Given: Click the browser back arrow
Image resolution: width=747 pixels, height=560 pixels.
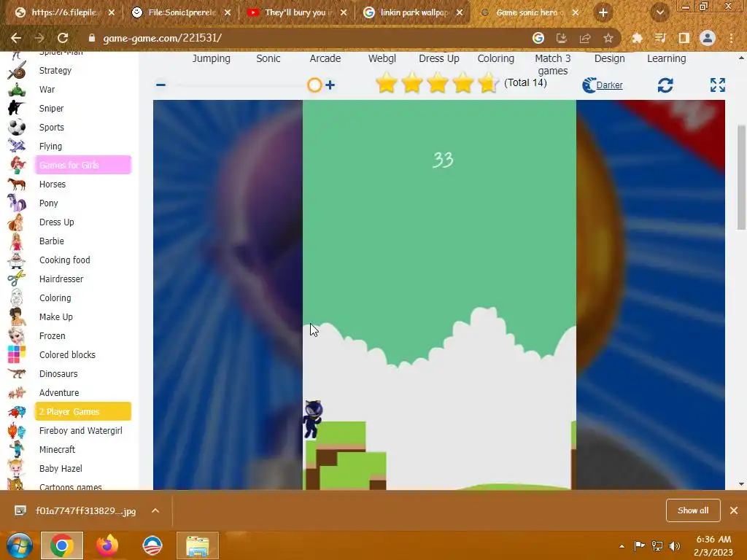Looking at the screenshot, I should (16, 38).
